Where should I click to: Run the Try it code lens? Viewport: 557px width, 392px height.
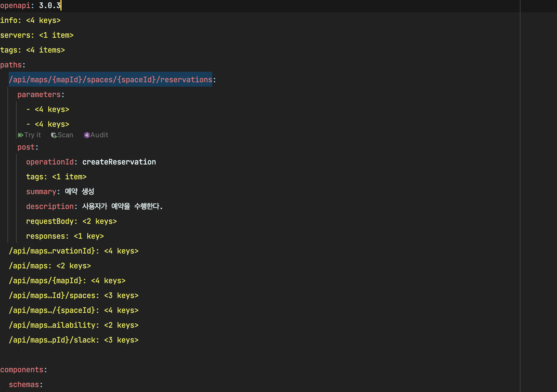tap(32, 135)
